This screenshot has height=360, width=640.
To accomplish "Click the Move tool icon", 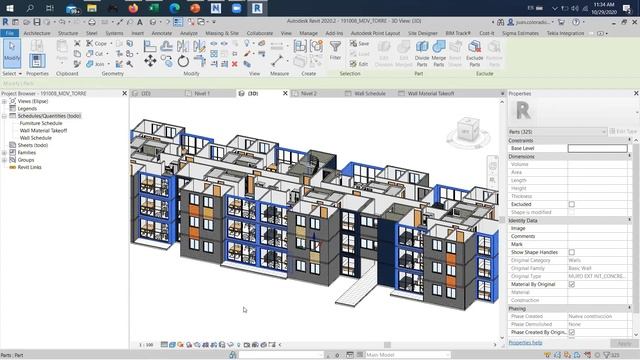I will tap(150, 61).
